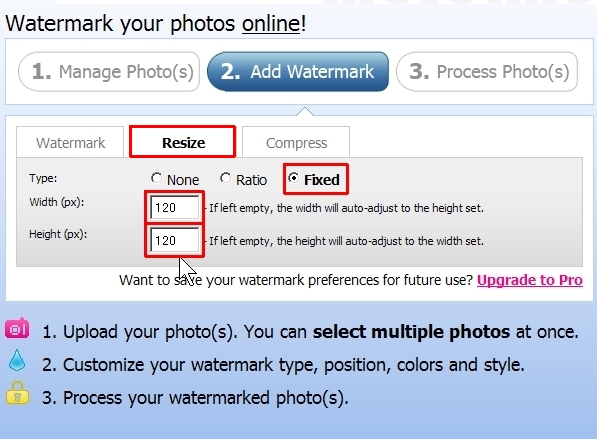Go to step 1 Manage Photo(s)
Screen dimensions: 597x439
[109, 72]
